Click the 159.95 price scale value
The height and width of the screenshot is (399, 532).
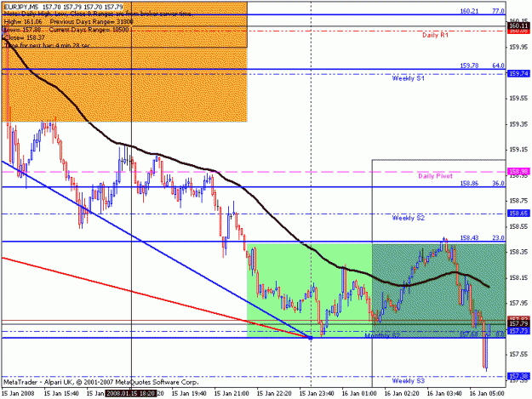[518, 47]
